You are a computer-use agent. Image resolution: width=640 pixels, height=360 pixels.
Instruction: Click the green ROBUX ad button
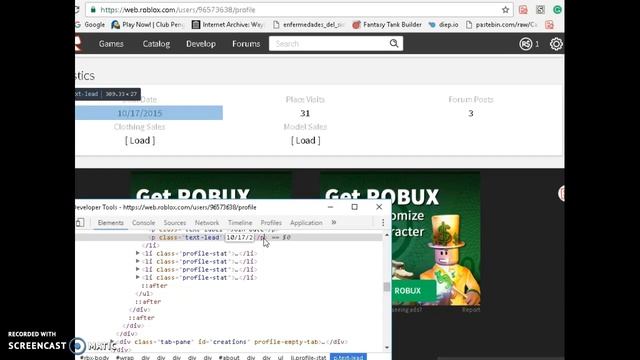click(413, 291)
